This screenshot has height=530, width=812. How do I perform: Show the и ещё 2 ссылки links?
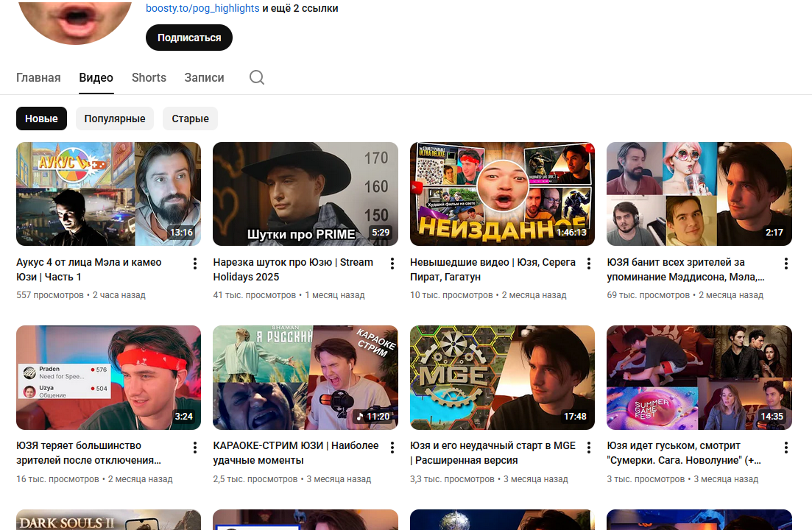point(300,8)
